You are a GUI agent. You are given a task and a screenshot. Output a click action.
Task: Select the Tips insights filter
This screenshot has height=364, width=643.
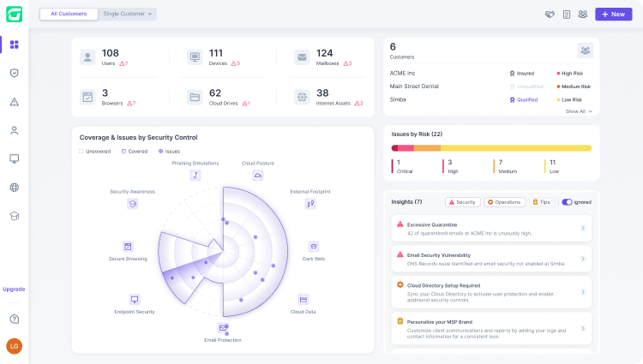541,202
